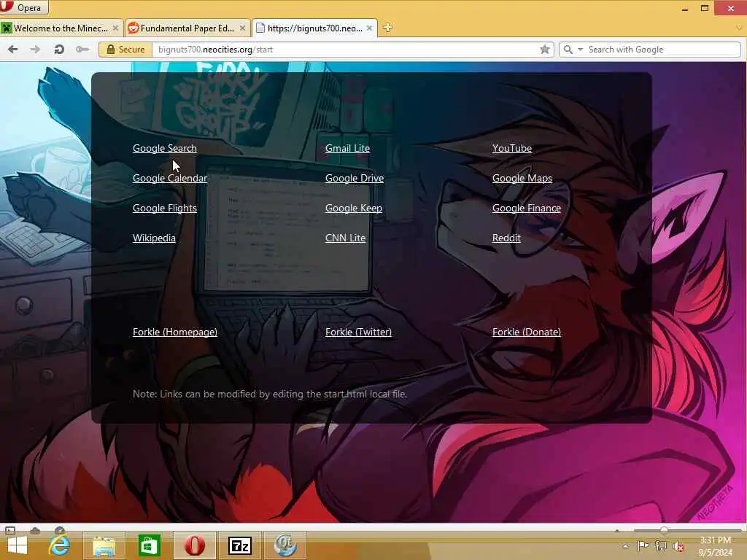Open the Opera Link cloud icon
Image resolution: width=747 pixels, height=560 pixels.
point(35,530)
